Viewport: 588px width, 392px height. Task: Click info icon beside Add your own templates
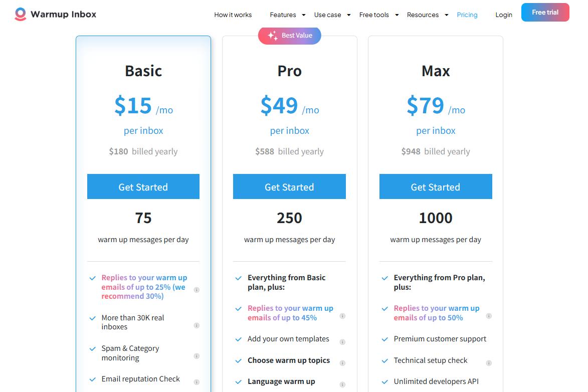(x=342, y=342)
